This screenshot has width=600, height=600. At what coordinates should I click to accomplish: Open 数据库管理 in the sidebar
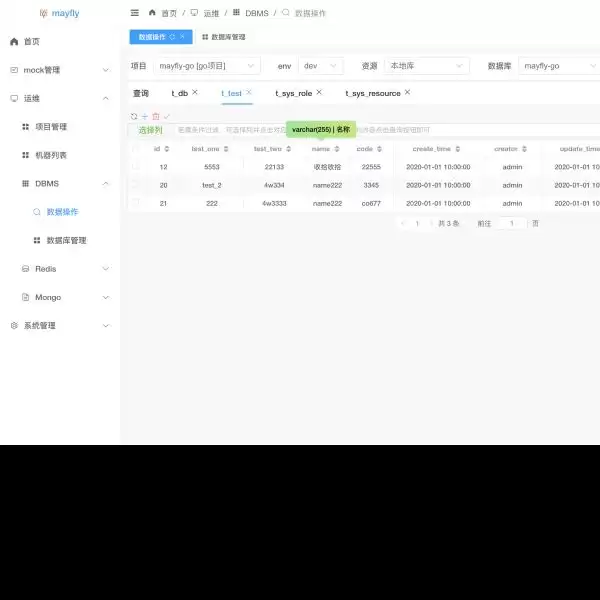point(66,240)
